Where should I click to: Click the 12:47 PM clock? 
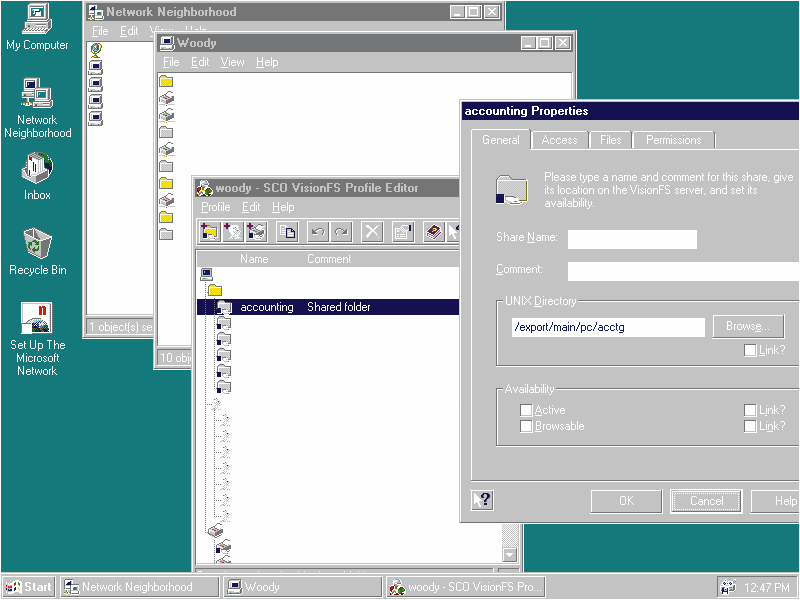tap(766, 587)
